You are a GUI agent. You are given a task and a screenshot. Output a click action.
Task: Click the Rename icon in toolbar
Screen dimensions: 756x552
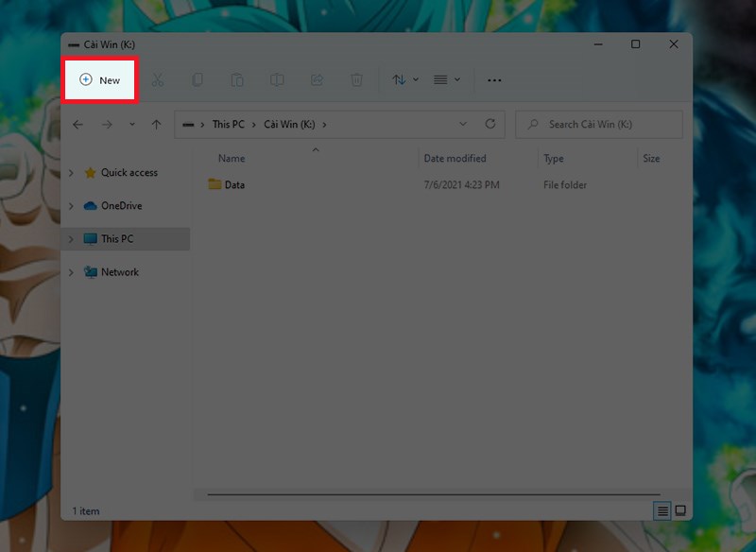tap(277, 80)
